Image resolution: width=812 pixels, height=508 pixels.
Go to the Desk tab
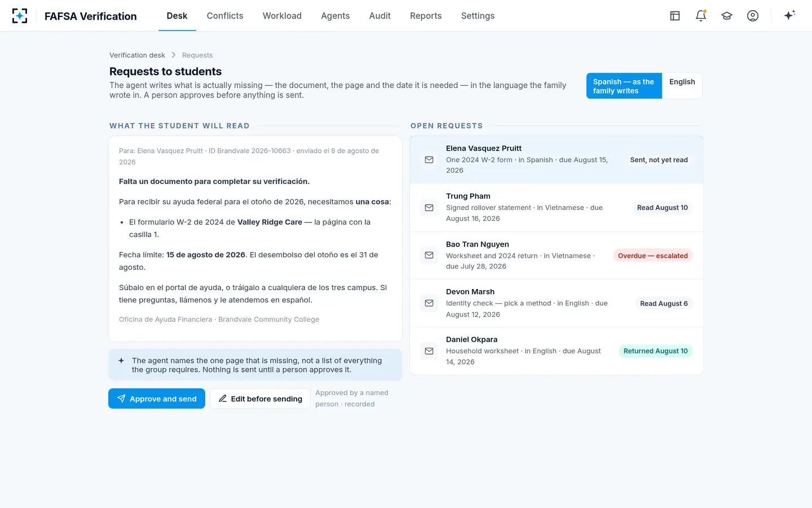tap(177, 16)
